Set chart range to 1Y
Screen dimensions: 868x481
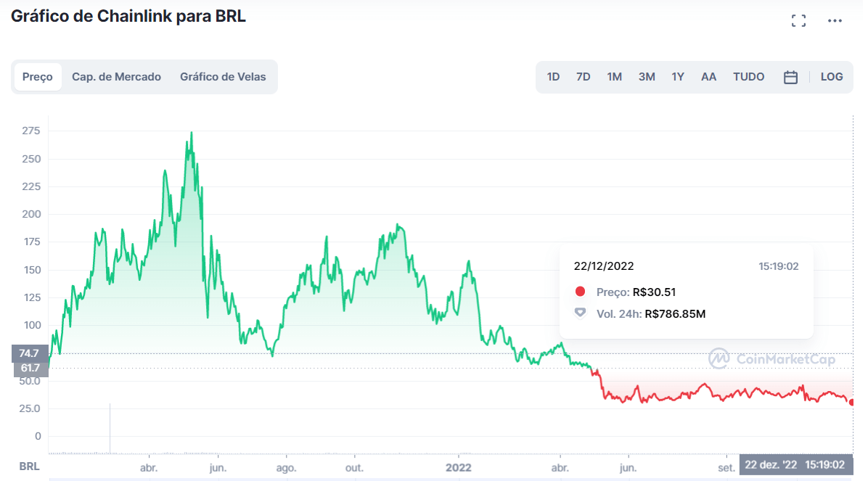(x=678, y=77)
